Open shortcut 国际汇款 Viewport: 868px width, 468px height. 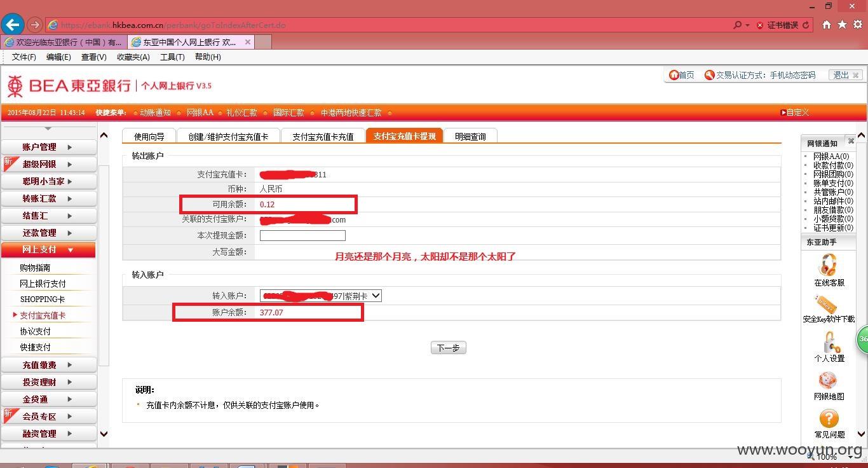click(x=288, y=113)
